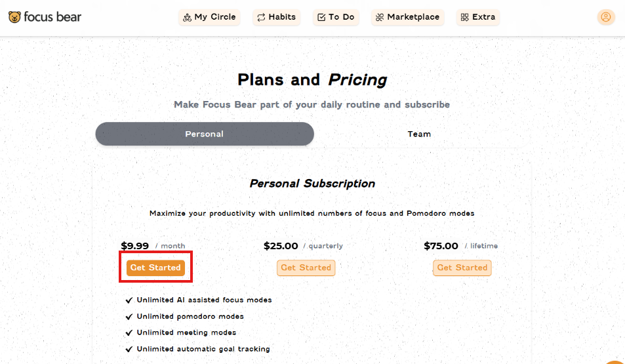Click checkmark beside Unlimited meeting modes
The height and width of the screenshot is (364, 625).
click(129, 333)
